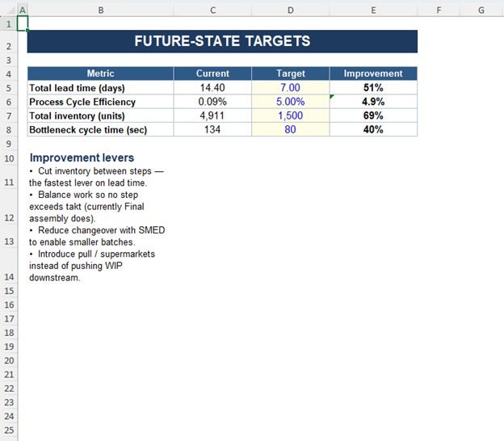Screen dimensions: 504x441
Task: Click the current value 14.40
Action: pos(212,88)
